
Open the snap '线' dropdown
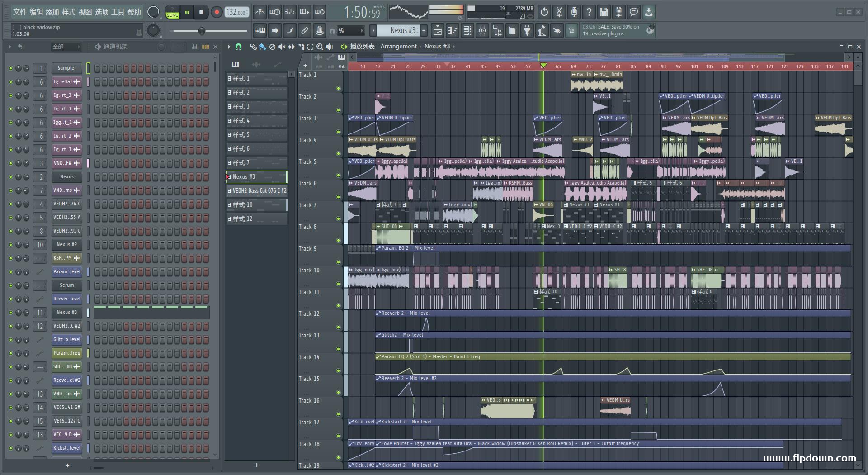point(351,31)
